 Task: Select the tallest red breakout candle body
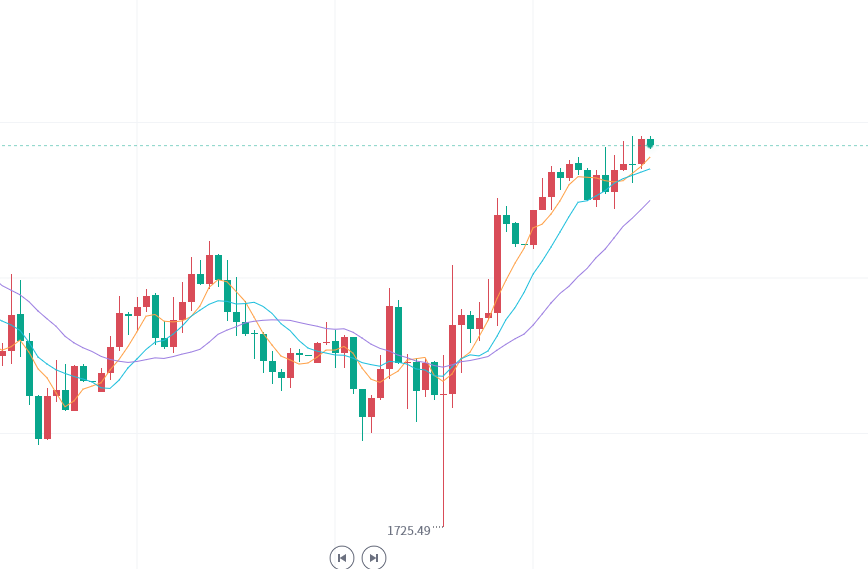coord(497,264)
